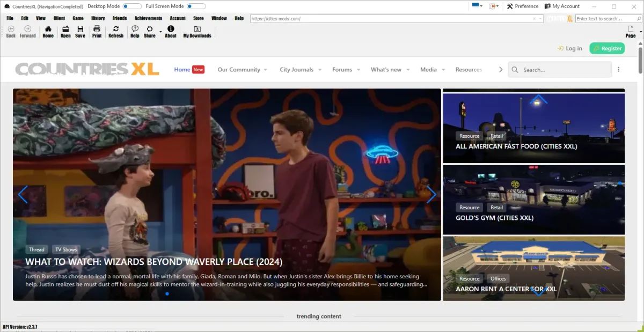Click the green Register button
644x332 pixels.
pos(607,48)
